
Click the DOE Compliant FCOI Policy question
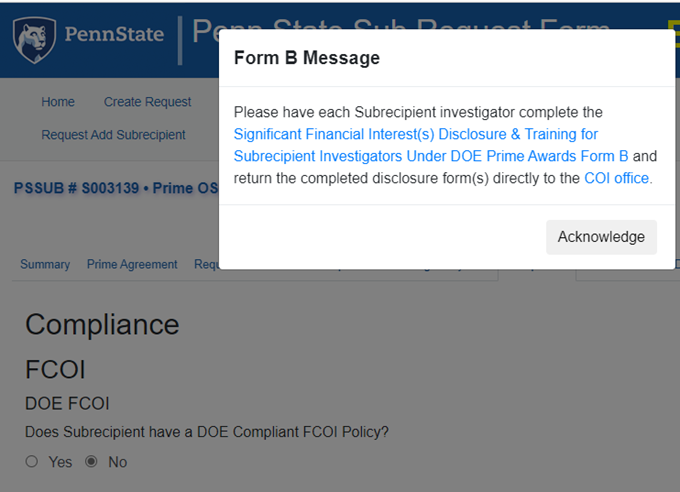point(206,432)
